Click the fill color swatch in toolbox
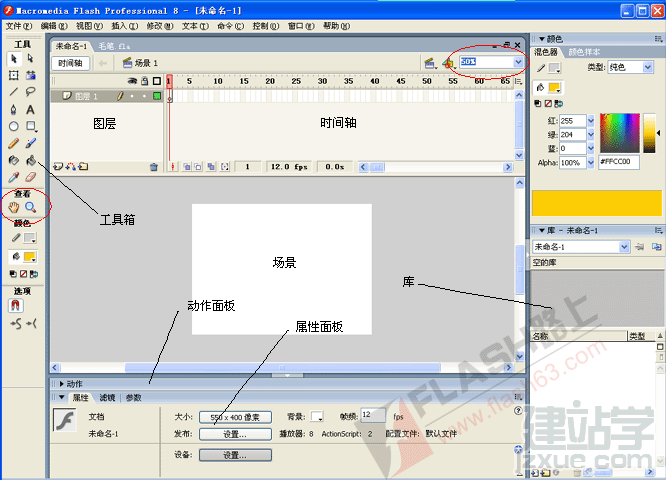Image resolution: width=667 pixels, height=480 pixels. click(x=29, y=257)
